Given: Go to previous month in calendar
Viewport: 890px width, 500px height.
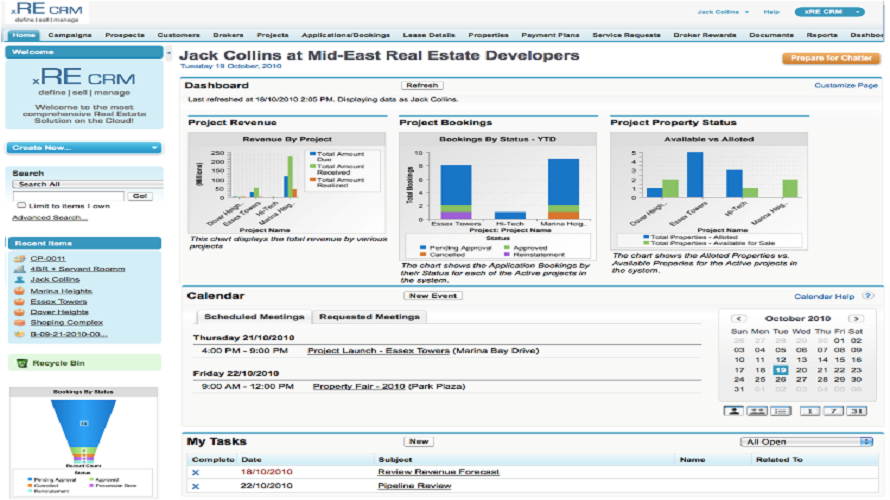Looking at the screenshot, I should coord(738,318).
